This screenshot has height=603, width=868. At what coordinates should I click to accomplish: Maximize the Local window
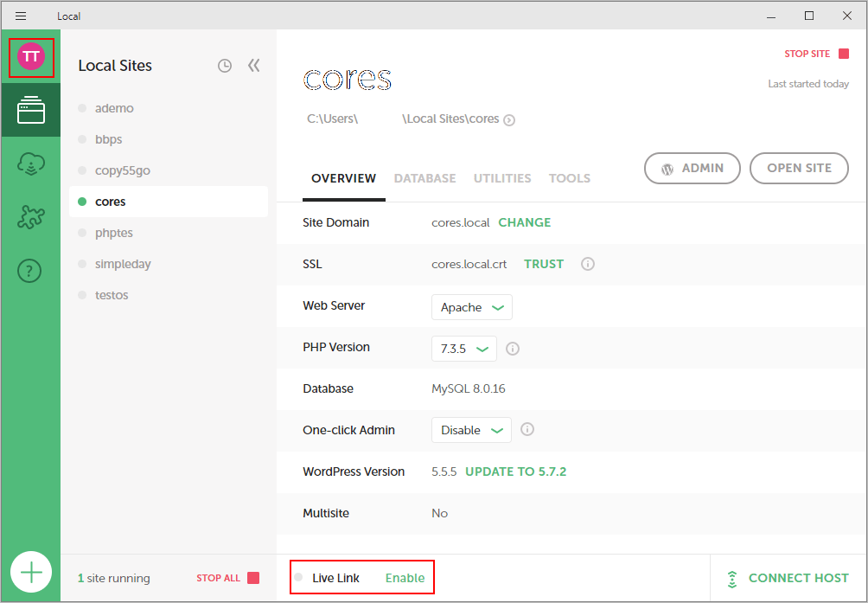(x=808, y=16)
